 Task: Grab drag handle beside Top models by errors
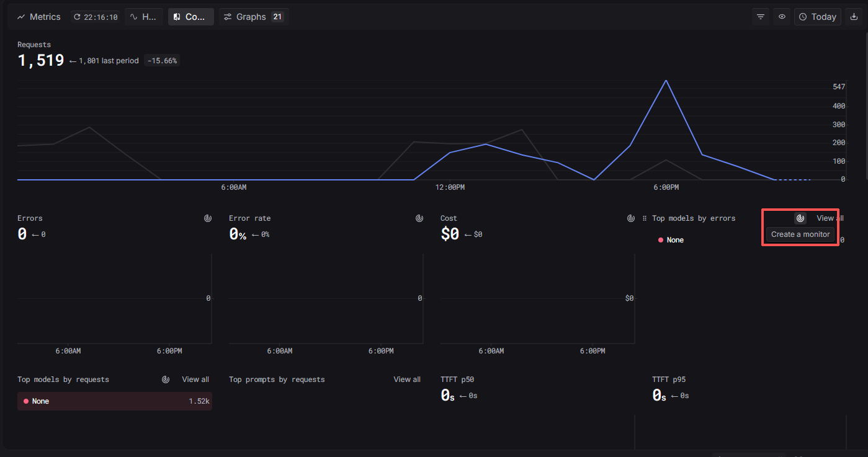pos(645,218)
